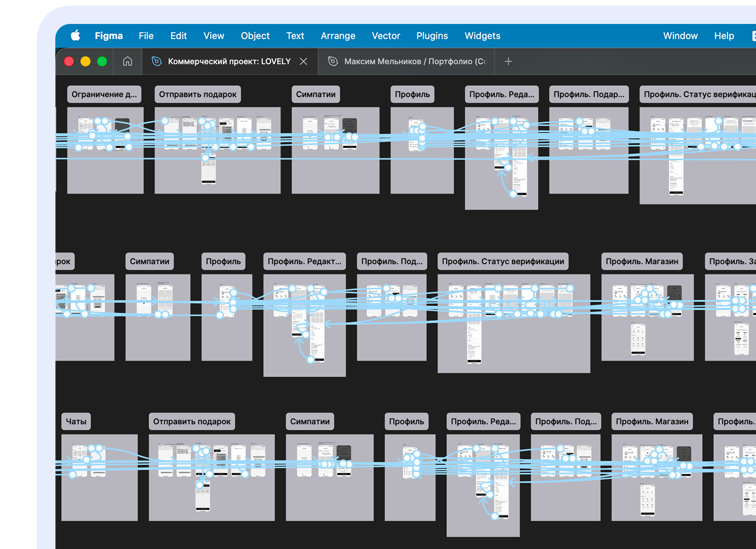
Task: Click the green fullscreen window button
Action: coord(102,61)
